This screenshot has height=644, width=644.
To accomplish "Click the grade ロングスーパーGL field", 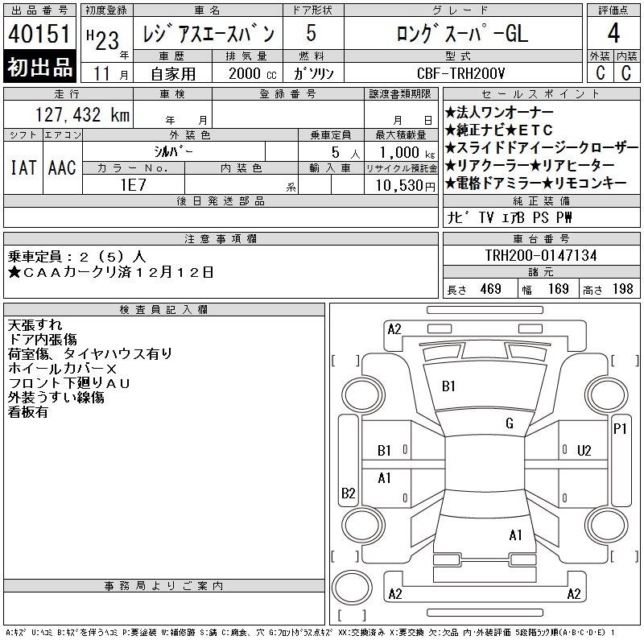I will point(461,34).
